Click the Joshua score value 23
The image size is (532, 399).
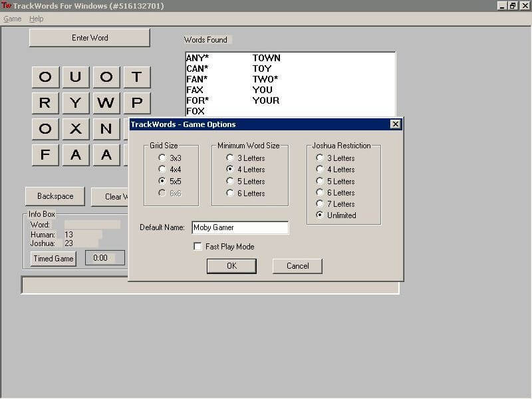(x=69, y=243)
